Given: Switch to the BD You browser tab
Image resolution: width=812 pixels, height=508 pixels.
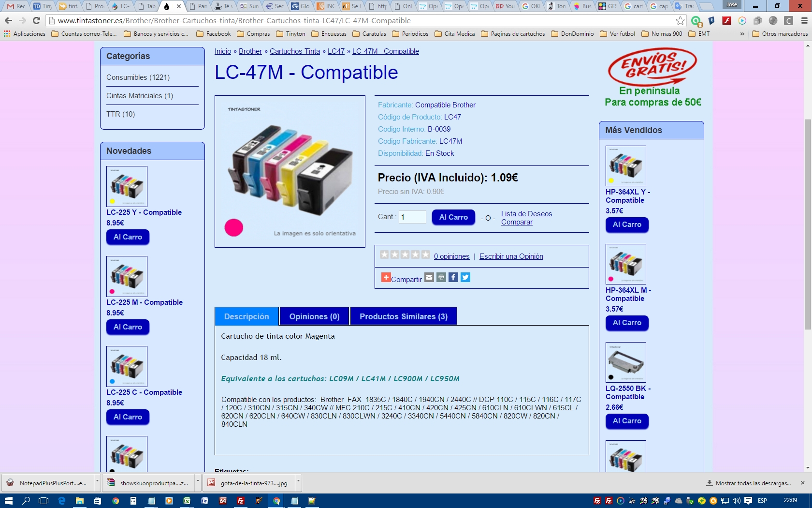Looking at the screenshot, I should click(505, 6).
